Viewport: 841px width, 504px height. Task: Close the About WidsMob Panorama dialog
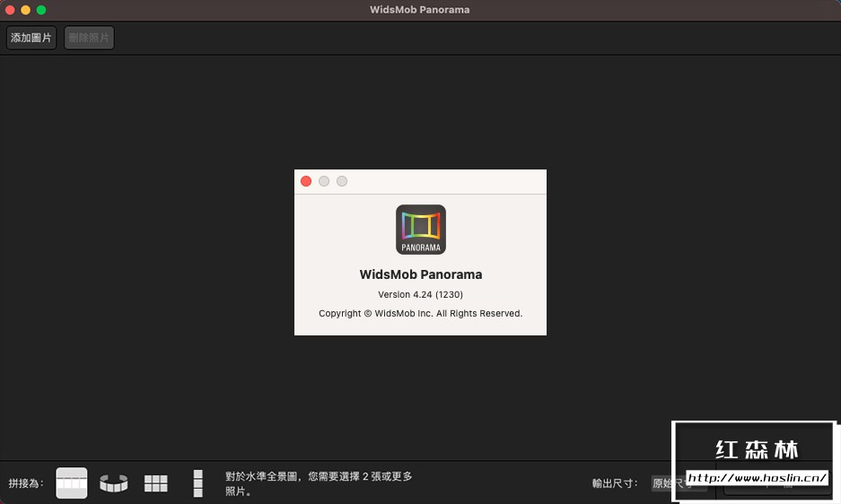(306, 181)
